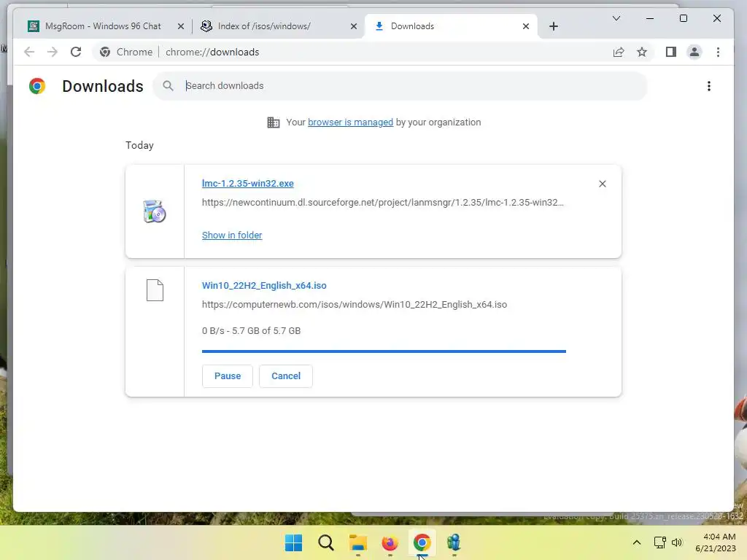Viewport: 747px width, 560px height.
Task: Go back with the browser back arrow
Action: coord(29,52)
